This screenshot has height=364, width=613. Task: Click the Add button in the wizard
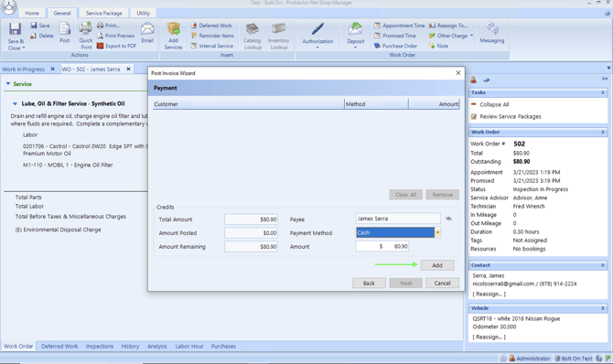pos(437,265)
